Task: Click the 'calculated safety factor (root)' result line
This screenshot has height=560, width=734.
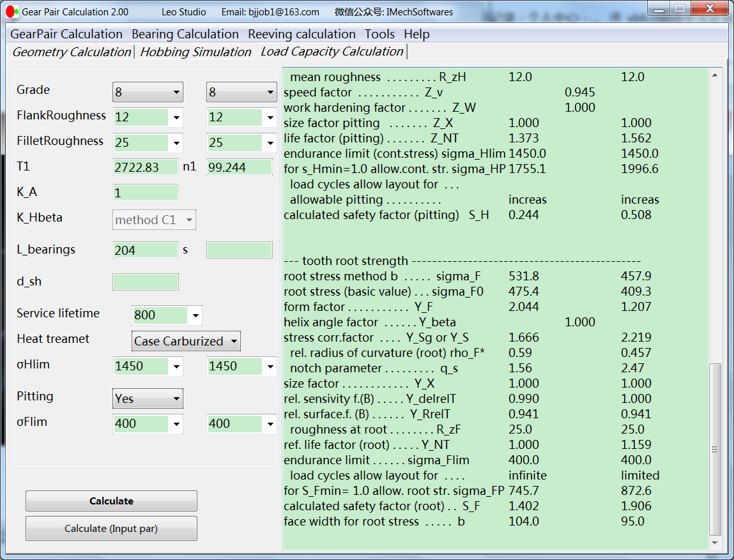Action: (467, 506)
